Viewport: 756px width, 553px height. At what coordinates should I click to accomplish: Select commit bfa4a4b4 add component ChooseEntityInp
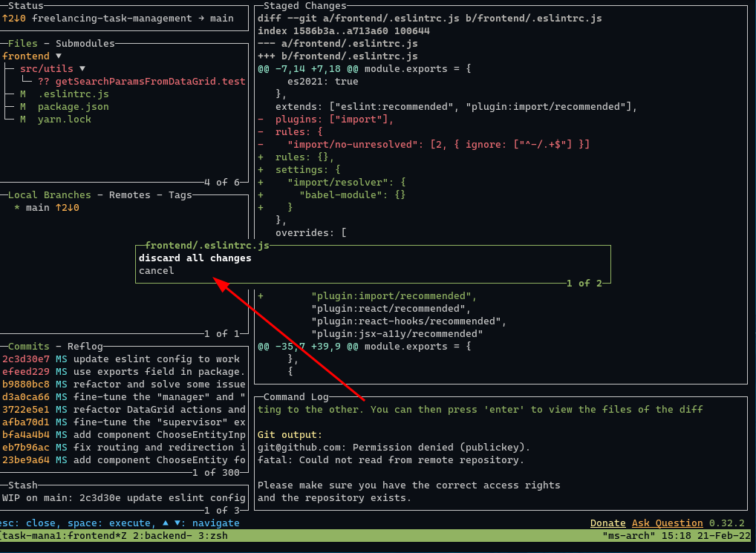(x=123, y=434)
